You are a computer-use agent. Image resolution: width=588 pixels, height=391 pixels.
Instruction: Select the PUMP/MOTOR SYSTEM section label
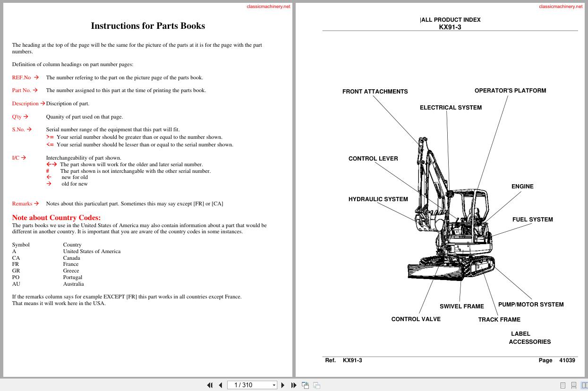click(x=531, y=304)
